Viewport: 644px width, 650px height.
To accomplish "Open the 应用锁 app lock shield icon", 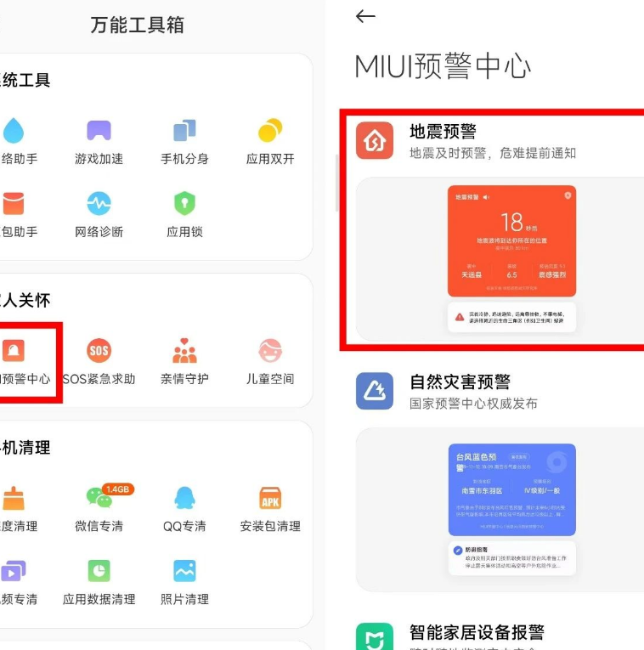I will [x=184, y=204].
